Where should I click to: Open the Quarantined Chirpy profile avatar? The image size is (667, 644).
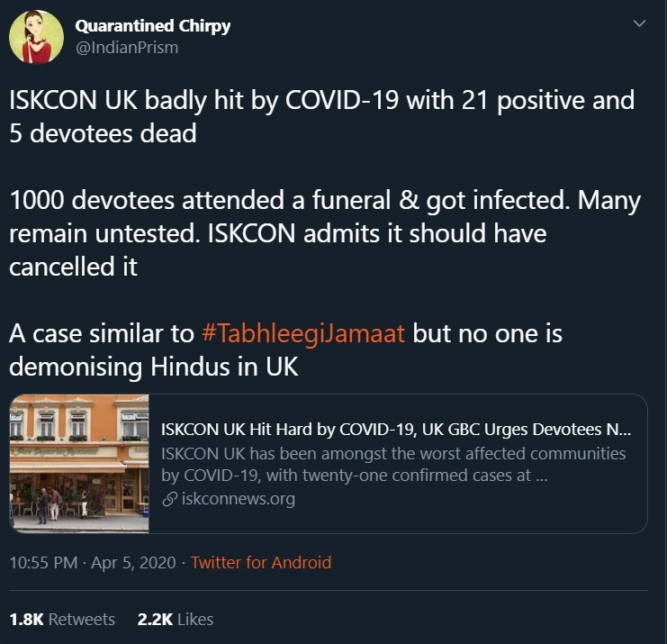[37, 37]
